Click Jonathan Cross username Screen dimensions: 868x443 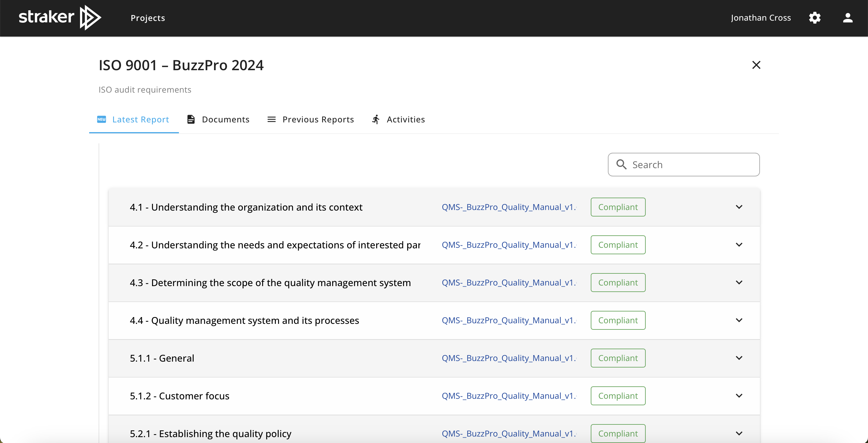[x=761, y=18]
